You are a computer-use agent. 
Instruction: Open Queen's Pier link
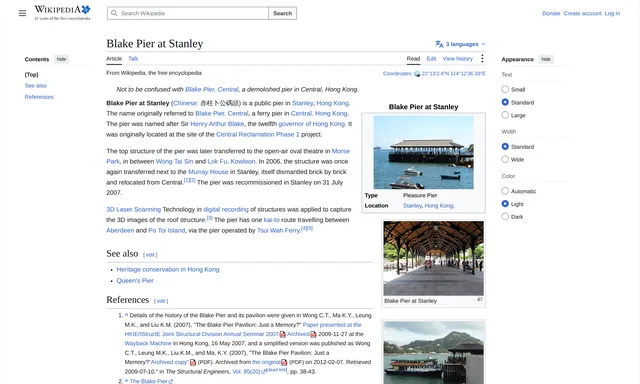[x=135, y=281]
